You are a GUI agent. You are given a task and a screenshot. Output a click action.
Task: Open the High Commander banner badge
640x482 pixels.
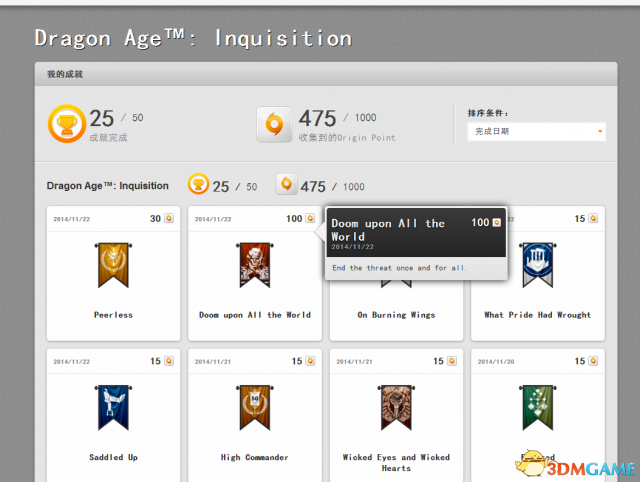(x=255, y=407)
